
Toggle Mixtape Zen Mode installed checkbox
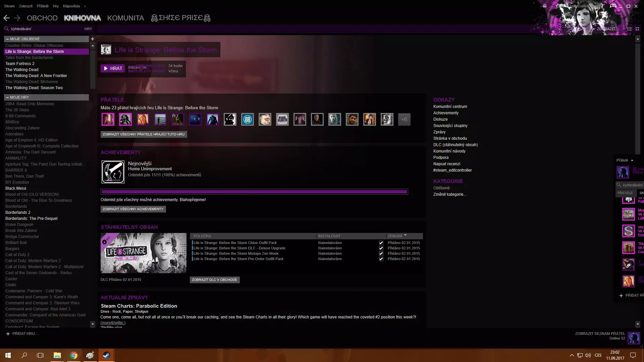tap(381, 254)
